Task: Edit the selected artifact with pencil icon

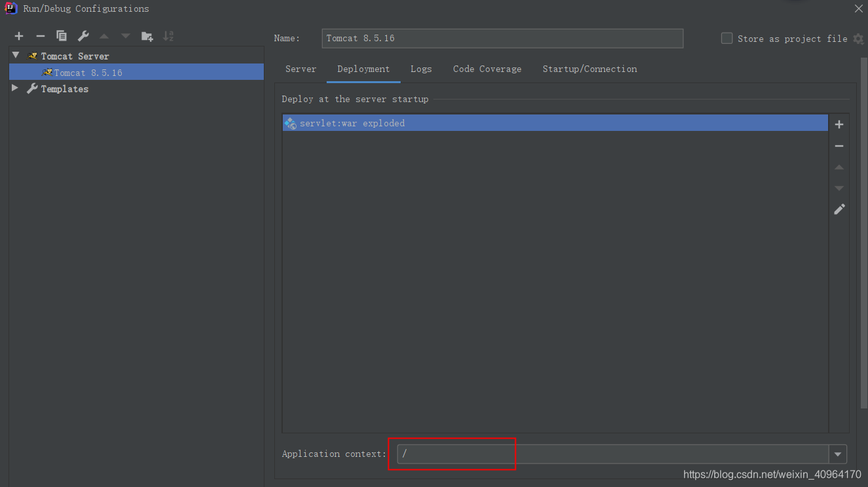Action: (x=839, y=209)
